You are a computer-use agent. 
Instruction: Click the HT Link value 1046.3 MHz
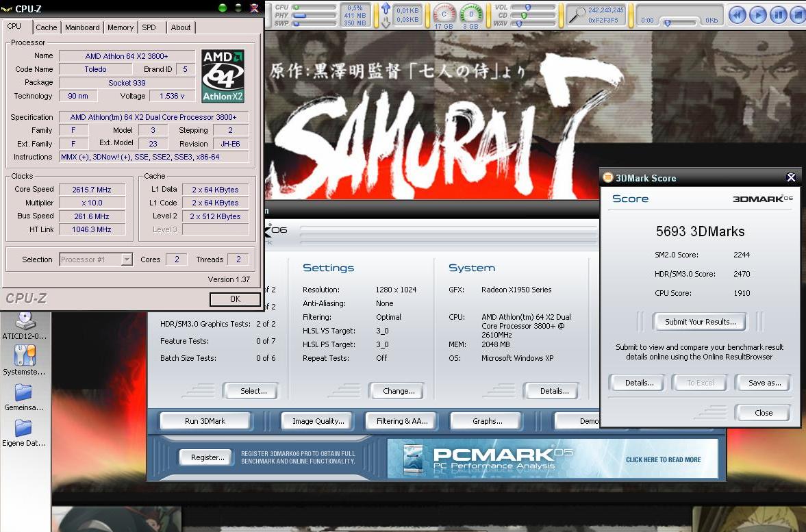(x=92, y=229)
